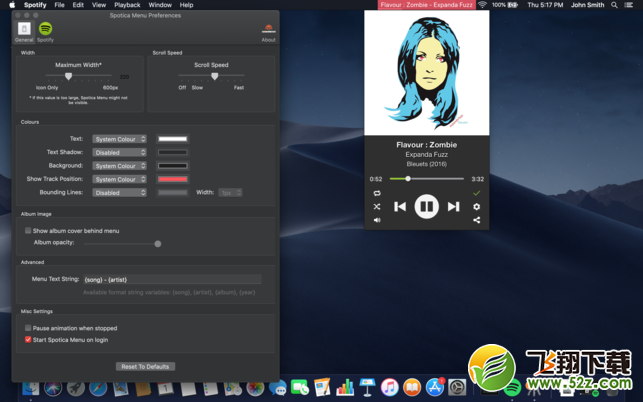
Task: Click the white Text colour swatch
Action: coord(173,139)
